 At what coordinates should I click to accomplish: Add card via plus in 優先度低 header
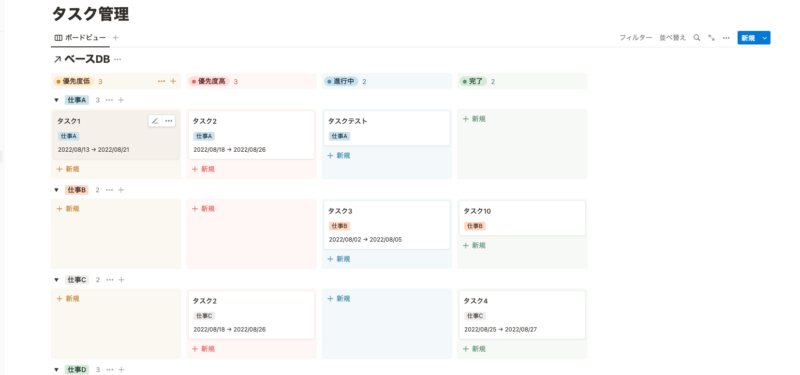click(x=173, y=81)
